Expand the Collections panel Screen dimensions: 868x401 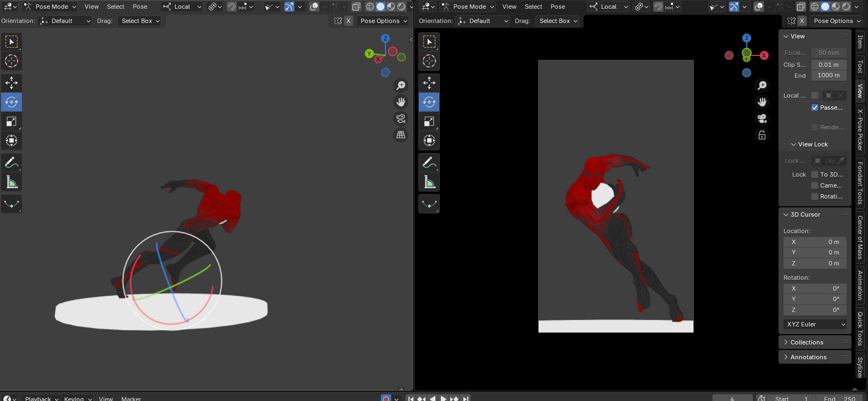pos(807,342)
